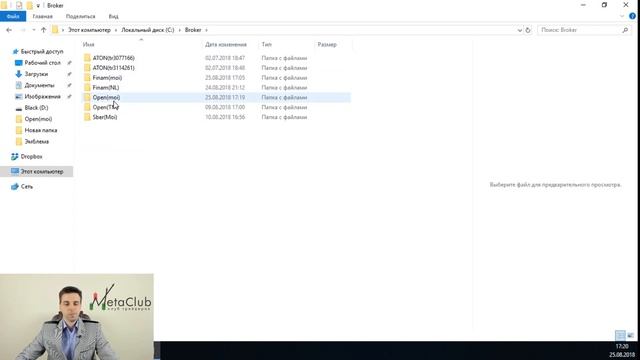Image resolution: width=640 pixels, height=360 pixels.
Task: Click the magnifier search icon
Action: tap(625, 30)
